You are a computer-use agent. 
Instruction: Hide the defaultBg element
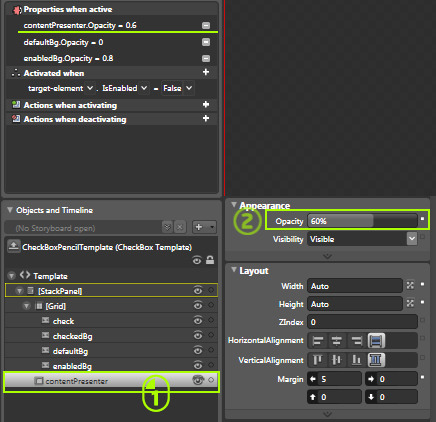[198, 350]
